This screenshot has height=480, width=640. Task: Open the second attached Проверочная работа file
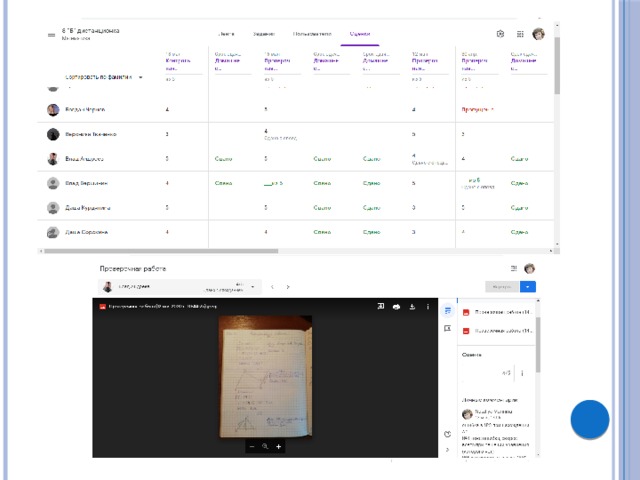coord(497,331)
